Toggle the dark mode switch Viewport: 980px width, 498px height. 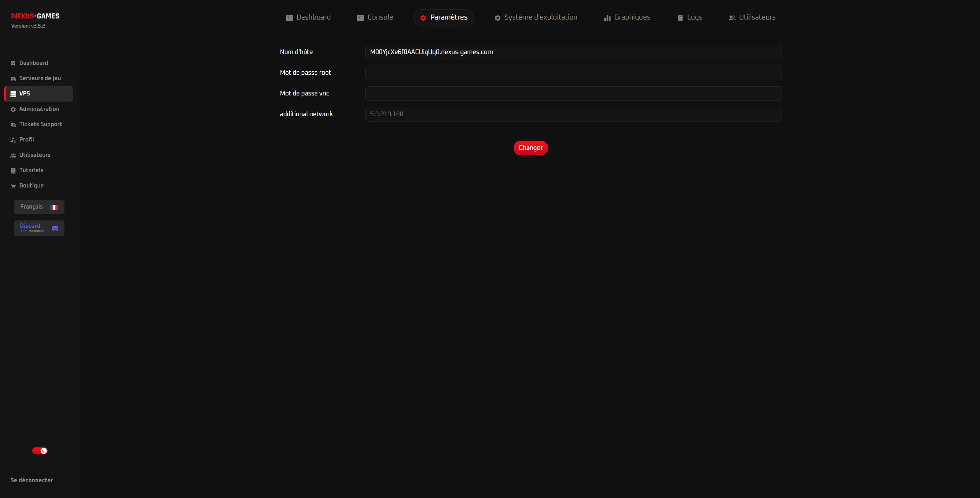40,451
